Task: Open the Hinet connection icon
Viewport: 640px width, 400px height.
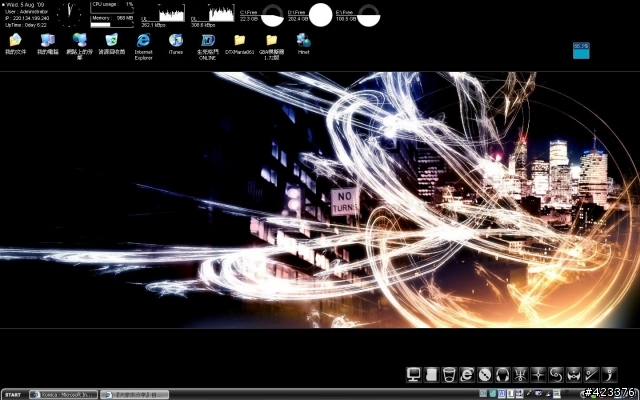Action: (303, 44)
